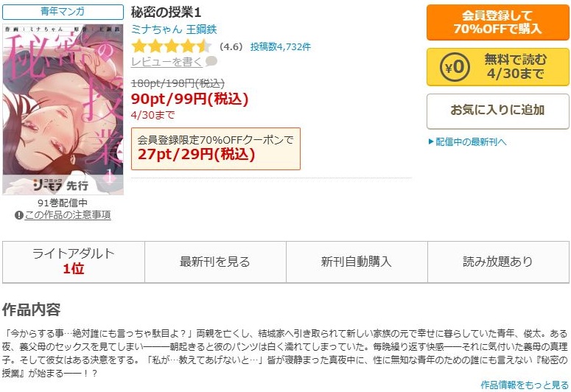The image size is (571, 392).
Task: Open この作品の注意事項 link
Action: (x=68, y=215)
